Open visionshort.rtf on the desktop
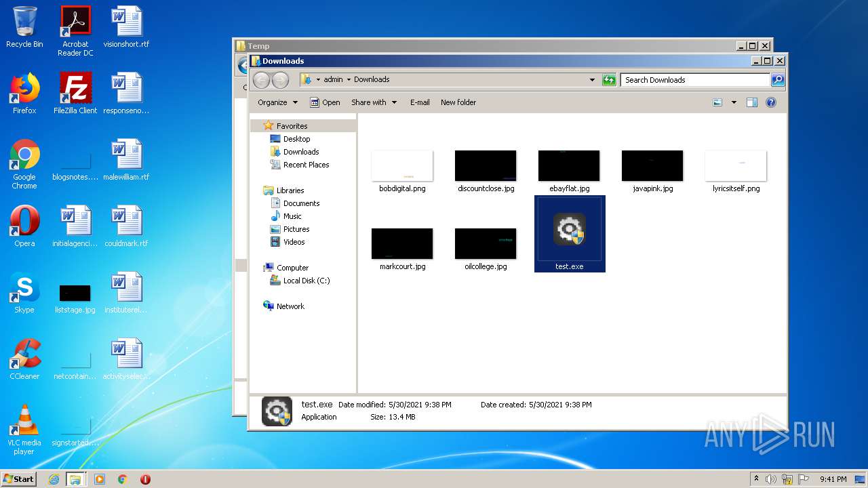868x488 pixels. [126, 27]
